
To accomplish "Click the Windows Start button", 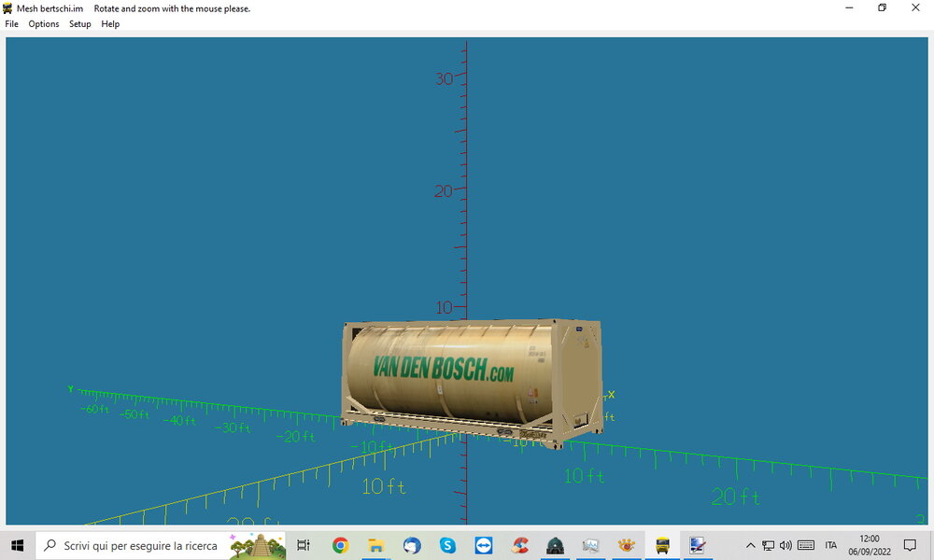I will [17, 545].
